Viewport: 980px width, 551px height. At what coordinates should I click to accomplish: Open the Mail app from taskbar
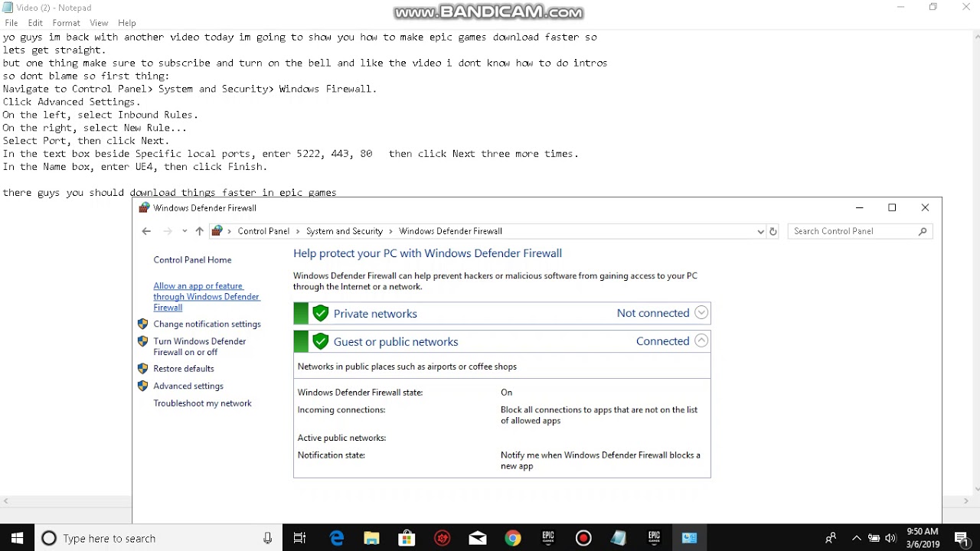click(478, 538)
